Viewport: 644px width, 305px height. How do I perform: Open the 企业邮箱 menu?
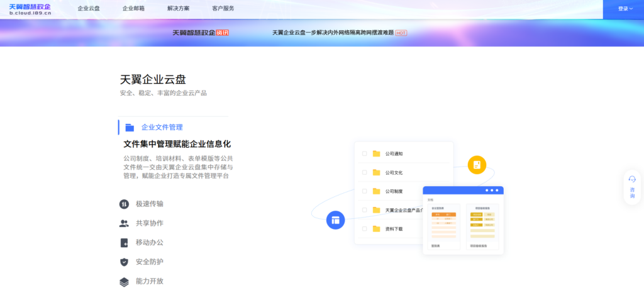point(133,8)
